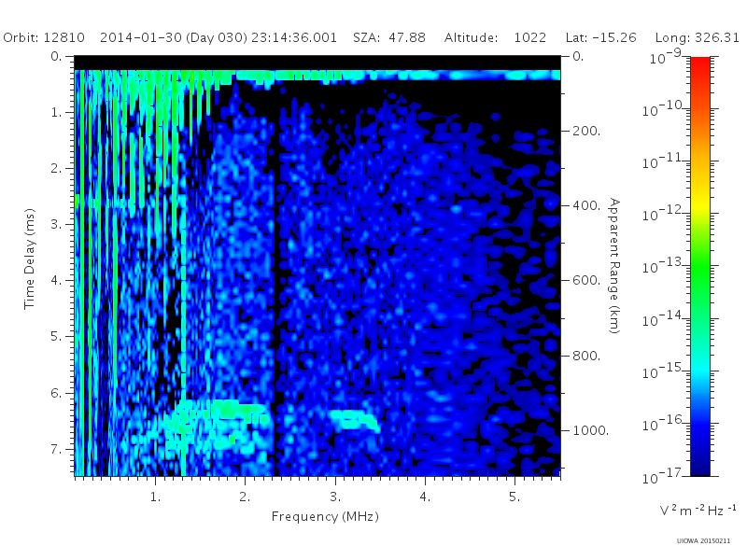The height and width of the screenshot is (560, 747).
Task: Click the apparent range label '400.'
Action: click(x=586, y=205)
